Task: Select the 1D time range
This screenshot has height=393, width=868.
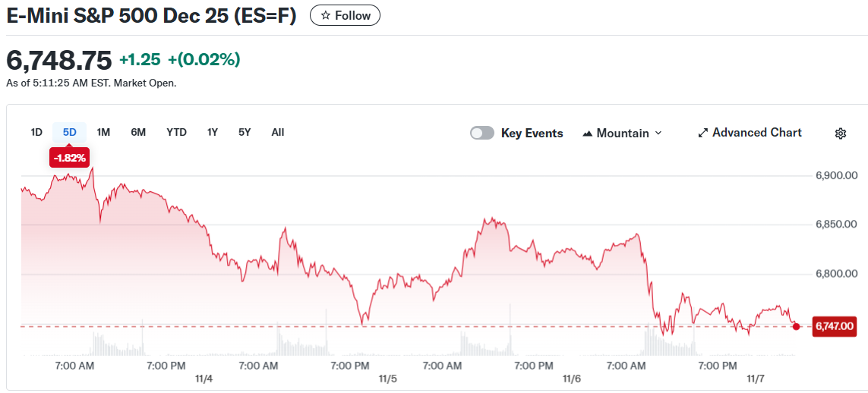Action: (36, 133)
